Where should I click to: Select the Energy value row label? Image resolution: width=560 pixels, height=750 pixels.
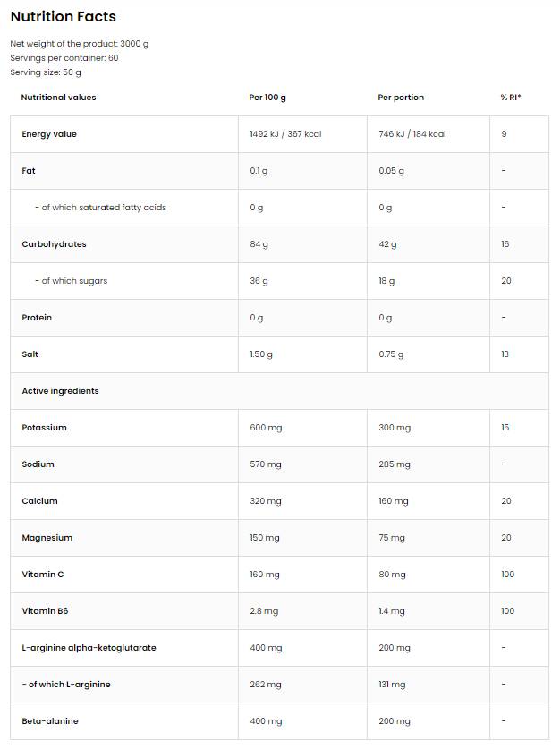point(49,134)
